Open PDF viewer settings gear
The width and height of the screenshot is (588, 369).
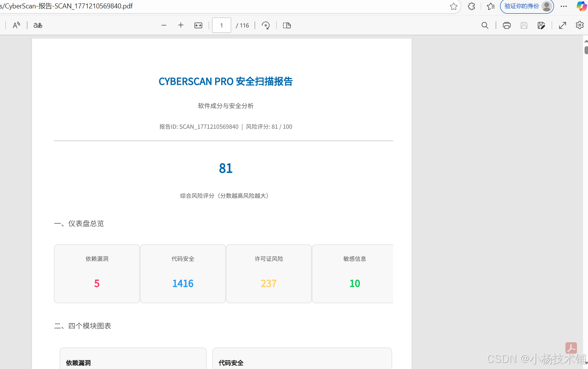tap(580, 25)
